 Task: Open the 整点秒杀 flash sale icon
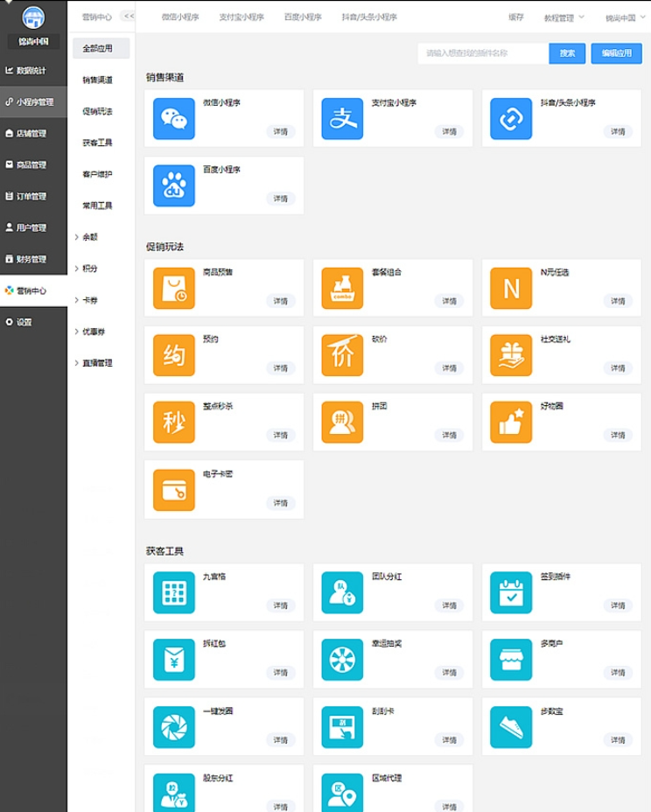point(174,422)
